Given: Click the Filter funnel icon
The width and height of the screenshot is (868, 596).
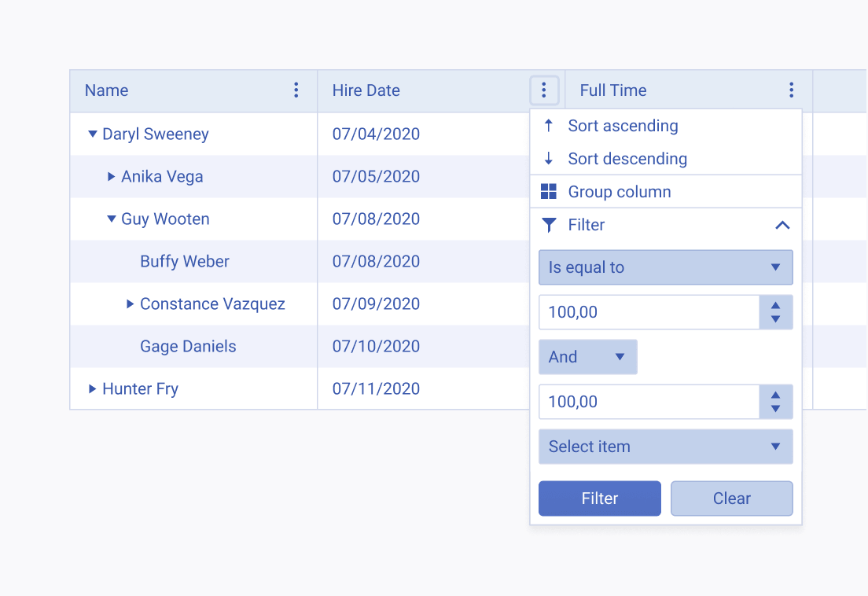Looking at the screenshot, I should click(x=549, y=226).
